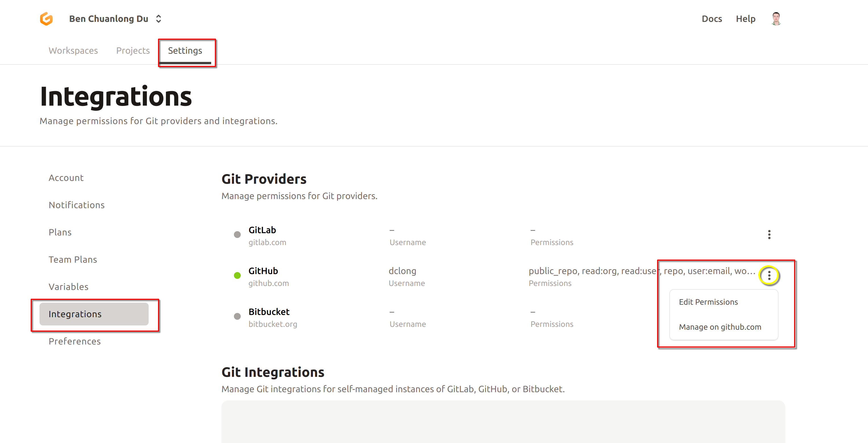Open the Docs link
Image resolution: width=868 pixels, height=443 pixels.
[712, 19]
